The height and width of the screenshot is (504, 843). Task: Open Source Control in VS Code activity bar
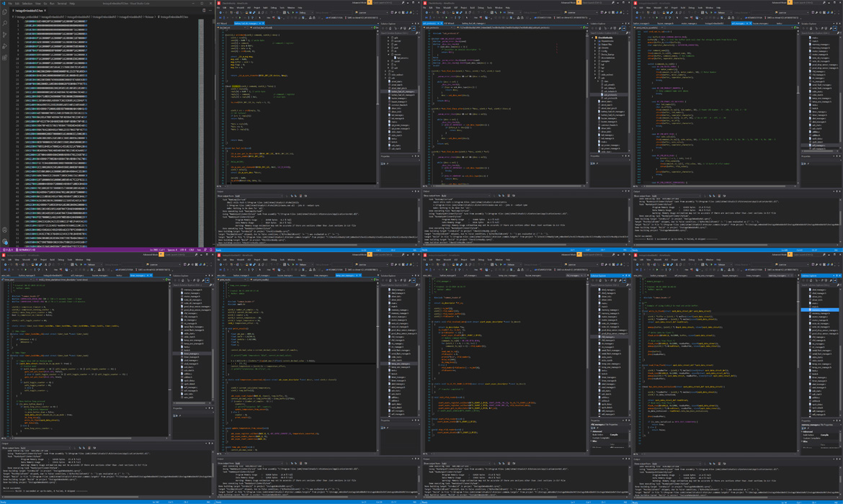5,35
